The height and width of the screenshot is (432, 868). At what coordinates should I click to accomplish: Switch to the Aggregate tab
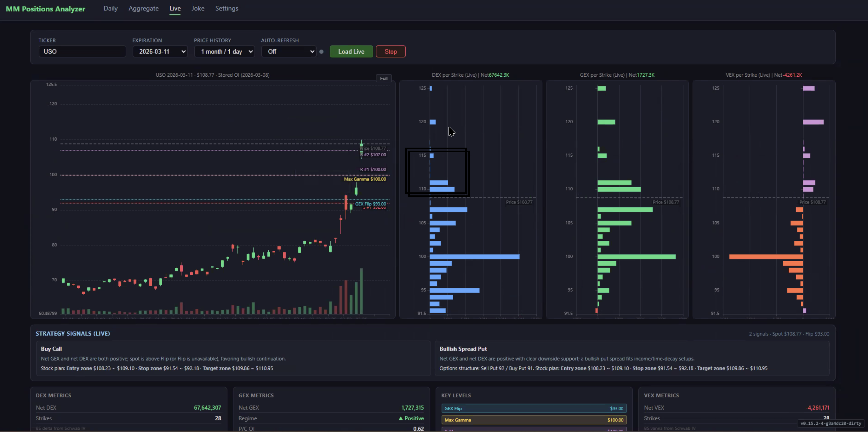(144, 8)
